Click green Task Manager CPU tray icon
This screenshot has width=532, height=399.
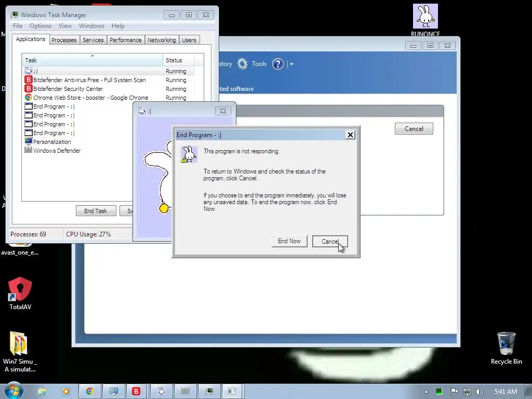click(x=439, y=392)
